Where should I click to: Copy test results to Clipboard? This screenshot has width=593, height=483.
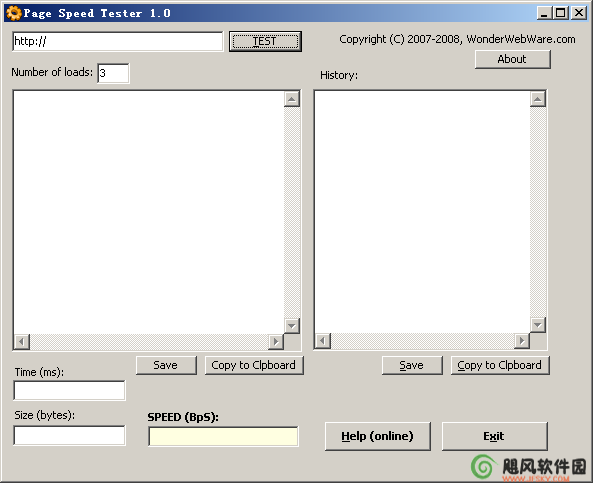(x=254, y=365)
